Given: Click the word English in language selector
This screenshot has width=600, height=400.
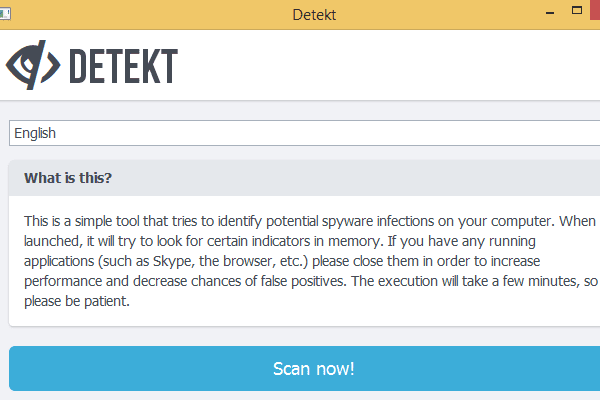Looking at the screenshot, I should coord(35,133).
